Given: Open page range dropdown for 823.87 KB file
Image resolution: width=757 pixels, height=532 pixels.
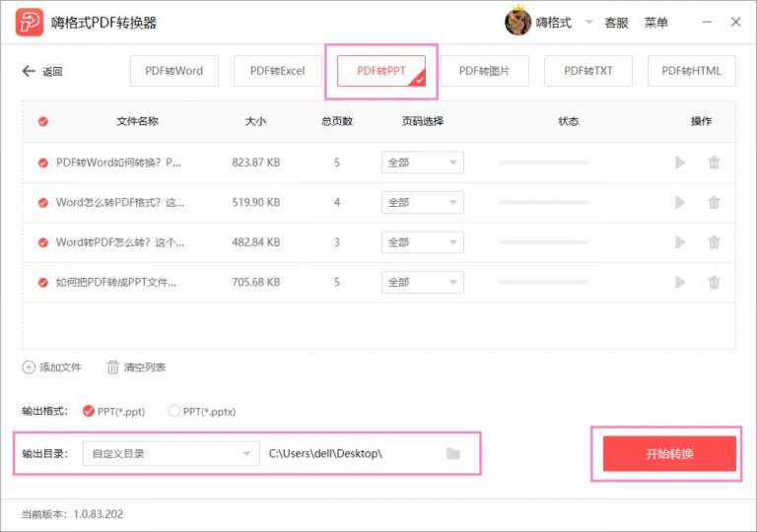Looking at the screenshot, I should (x=423, y=163).
